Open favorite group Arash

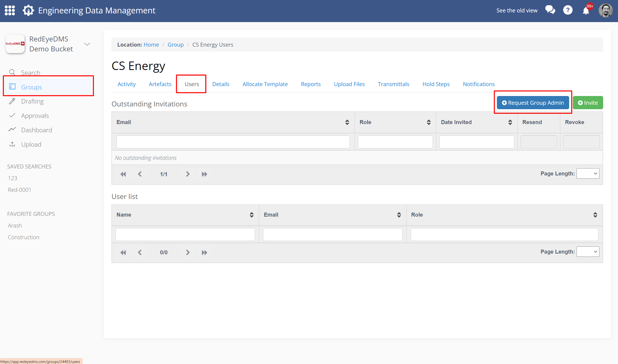[15, 226]
